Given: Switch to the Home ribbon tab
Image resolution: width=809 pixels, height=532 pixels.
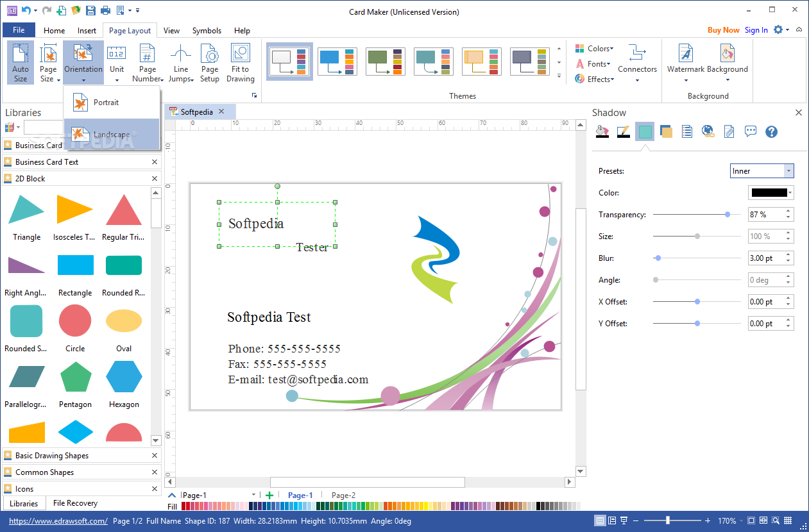Looking at the screenshot, I should click(x=54, y=30).
